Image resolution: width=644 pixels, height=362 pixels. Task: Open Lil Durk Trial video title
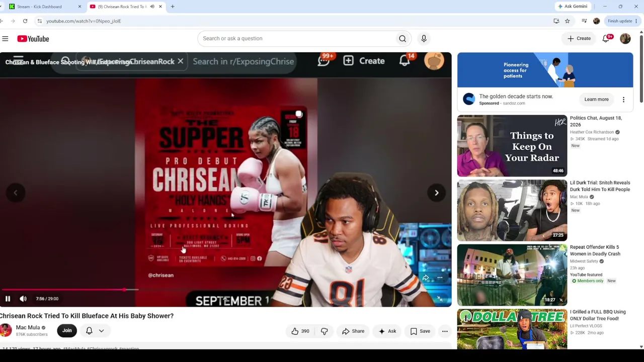[600, 186]
